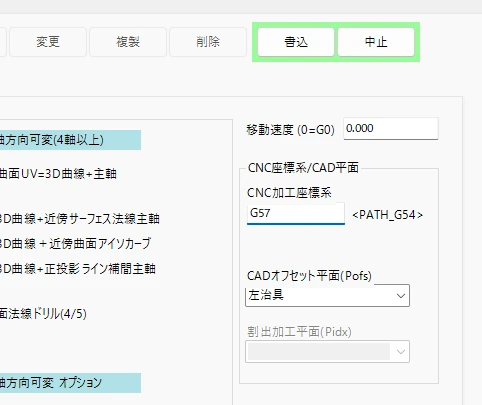482x405 pixels.
Task: Open the disabled 割出加工平面(Pidx) dropdown
Action: (x=327, y=351)
